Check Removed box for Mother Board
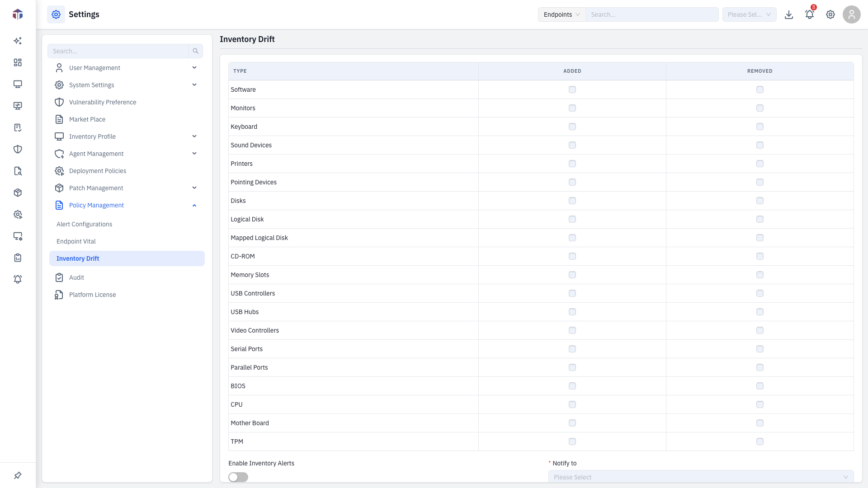This screenshot has height=488, width=868. click(x=760, y=423)
